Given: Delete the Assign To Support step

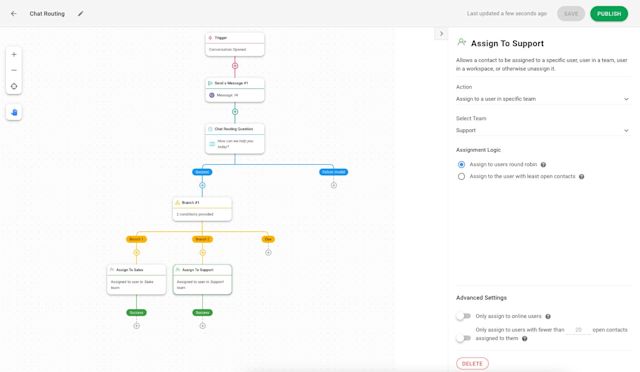Looking at the screenshot, I should pyautogui.click(x=472, y=363).
